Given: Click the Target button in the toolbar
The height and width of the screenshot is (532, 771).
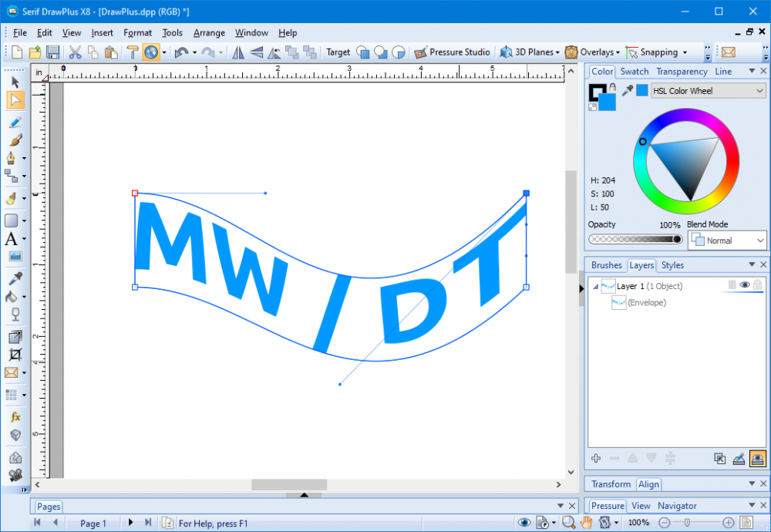Looking at the screenshot, I should click(338, 52).
